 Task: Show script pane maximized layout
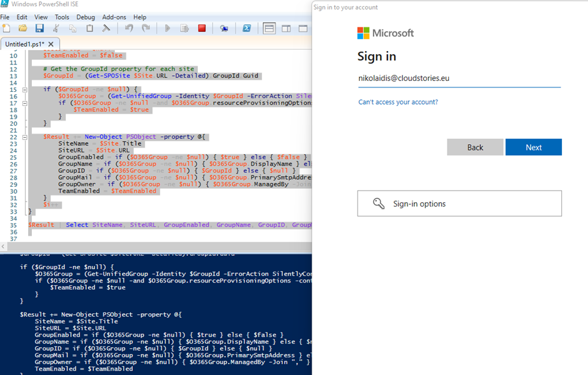[x=303, y=29]
